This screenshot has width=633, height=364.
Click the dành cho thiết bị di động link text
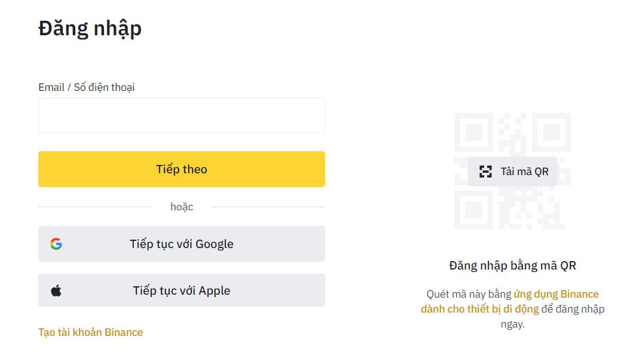pyautogui.click(x=479, y=309)
